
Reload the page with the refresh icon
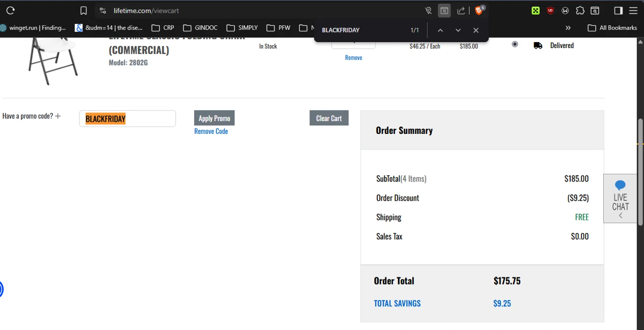[x=11, y=11]
